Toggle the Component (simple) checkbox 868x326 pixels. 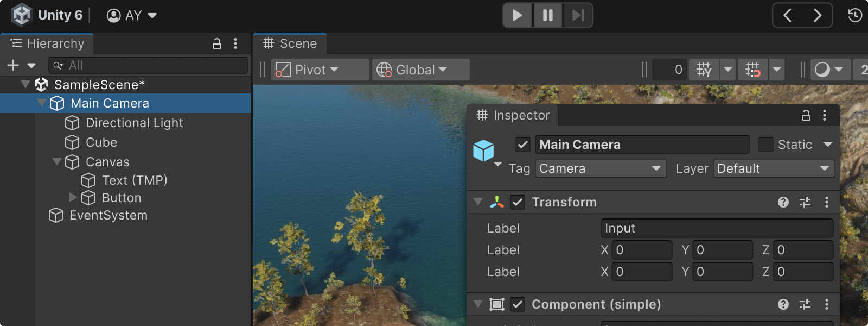pyautogui.click(x=518, y=304)
